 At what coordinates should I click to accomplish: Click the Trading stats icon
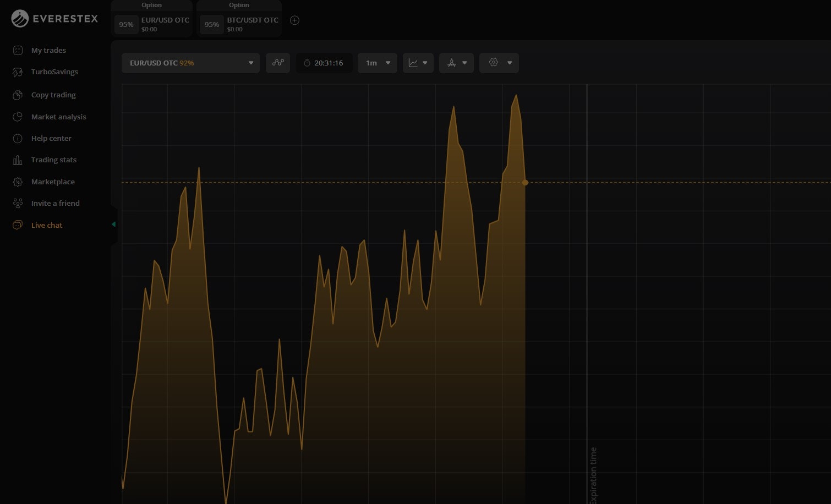[18, 160]
